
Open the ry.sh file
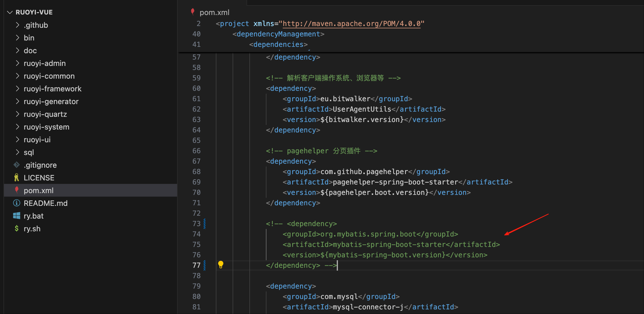pyautogui.click(x=32, y=229)
